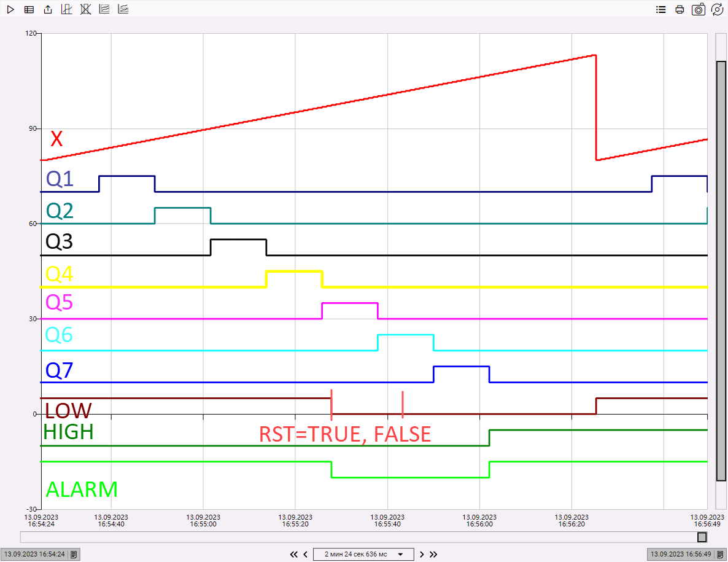The height and width of the screenshot is (562, 728).
Task: Toggle auto-refresh with the sync icon
Action: pyautogui.click(x=717, y=9)
